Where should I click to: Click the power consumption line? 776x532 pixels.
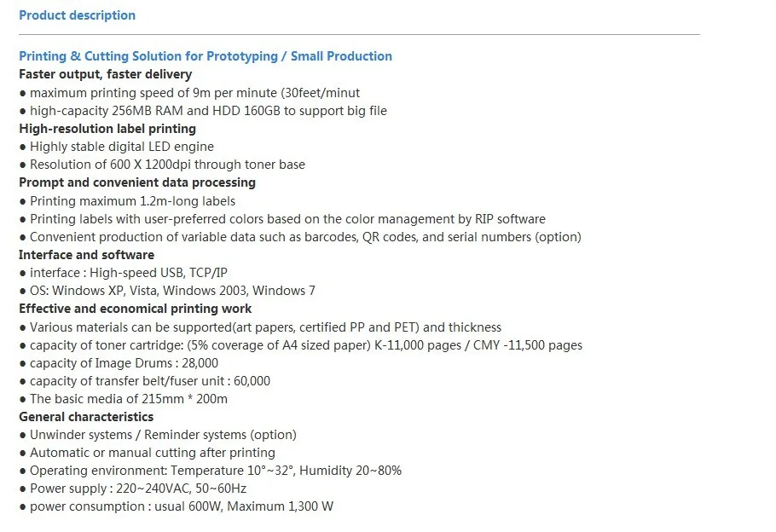coord(177,506)
